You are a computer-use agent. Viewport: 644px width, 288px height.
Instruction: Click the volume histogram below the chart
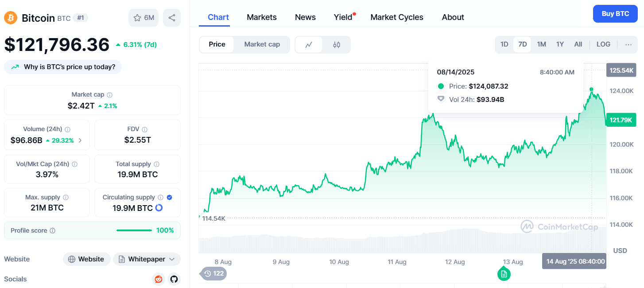[402, 241]
